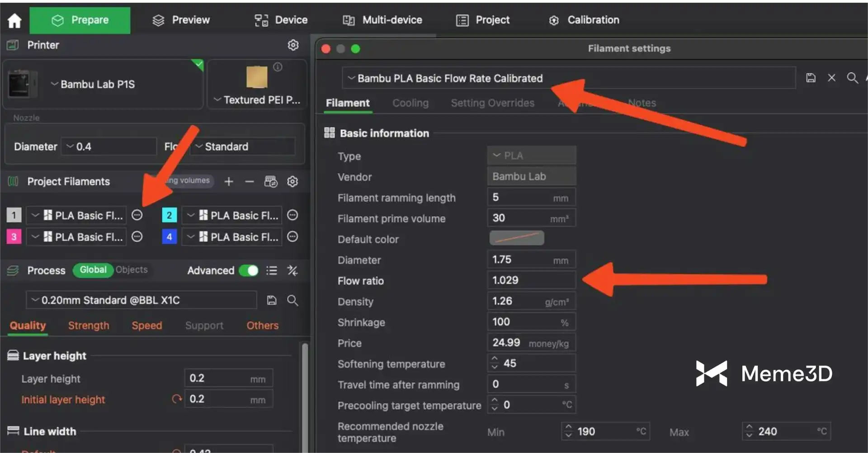Save the process preset 0.20mm Standard
Viewport: 868px width, 453px height.
271,300
